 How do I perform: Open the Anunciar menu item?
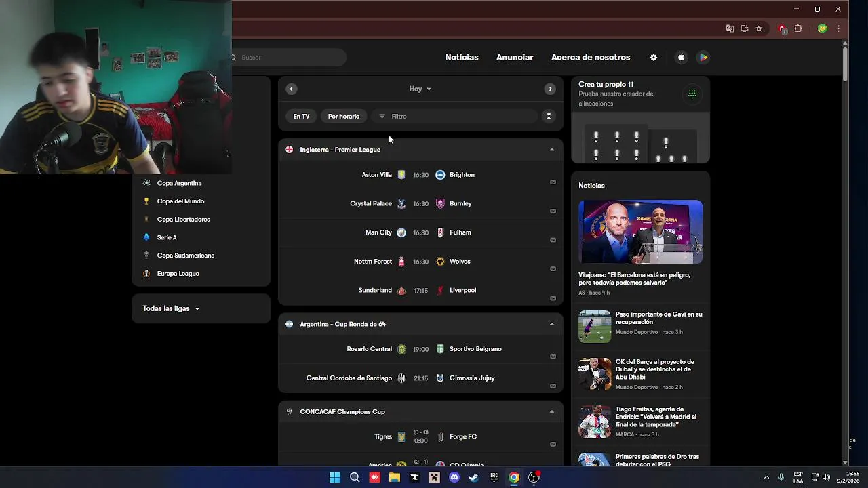(515, 58)
